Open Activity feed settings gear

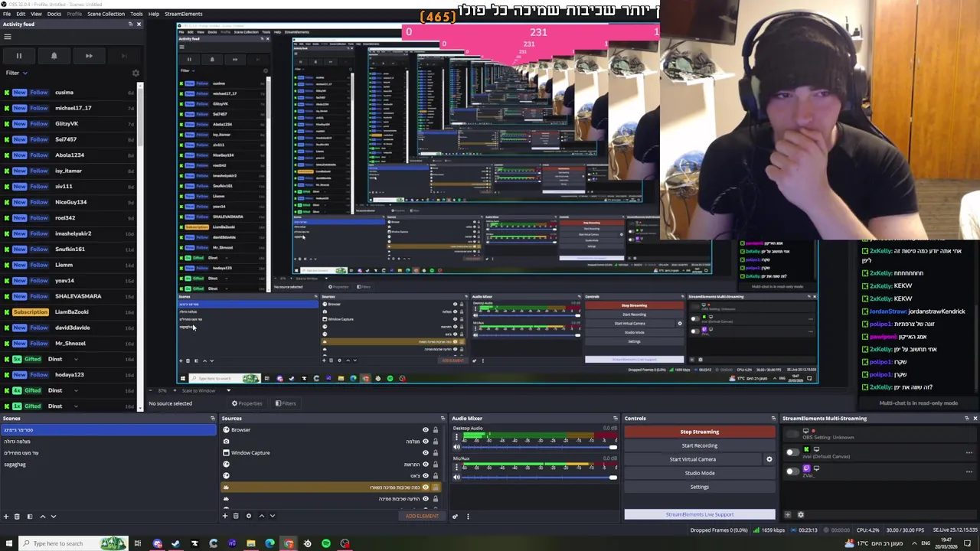pos(136,73)
